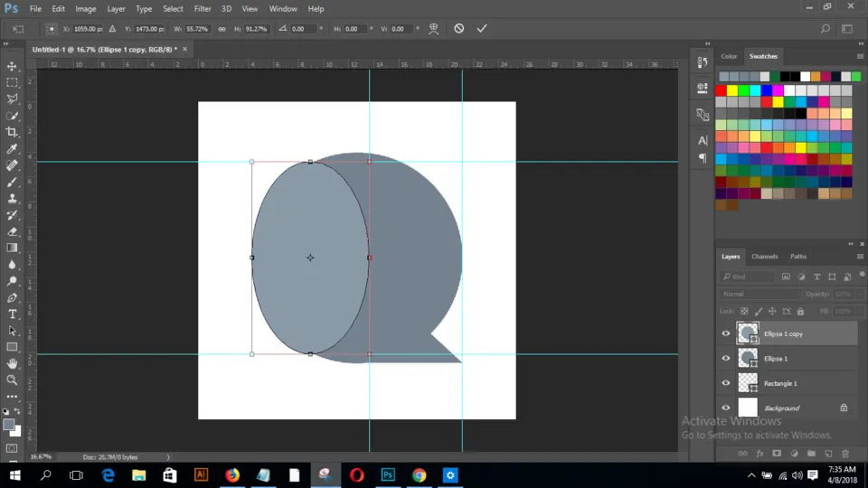Select the Eraser tool
This screenshot has width=868, height=488.
coord(12,232)
